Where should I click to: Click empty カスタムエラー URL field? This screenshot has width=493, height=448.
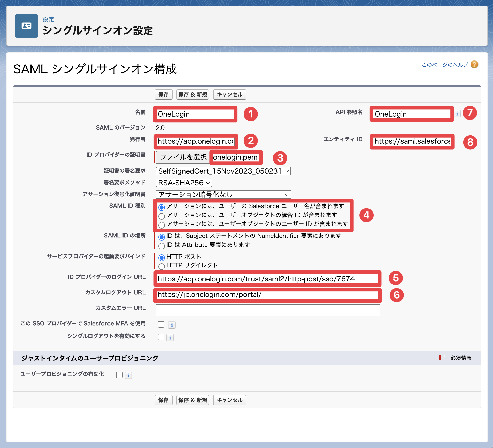tap(268, 310)
